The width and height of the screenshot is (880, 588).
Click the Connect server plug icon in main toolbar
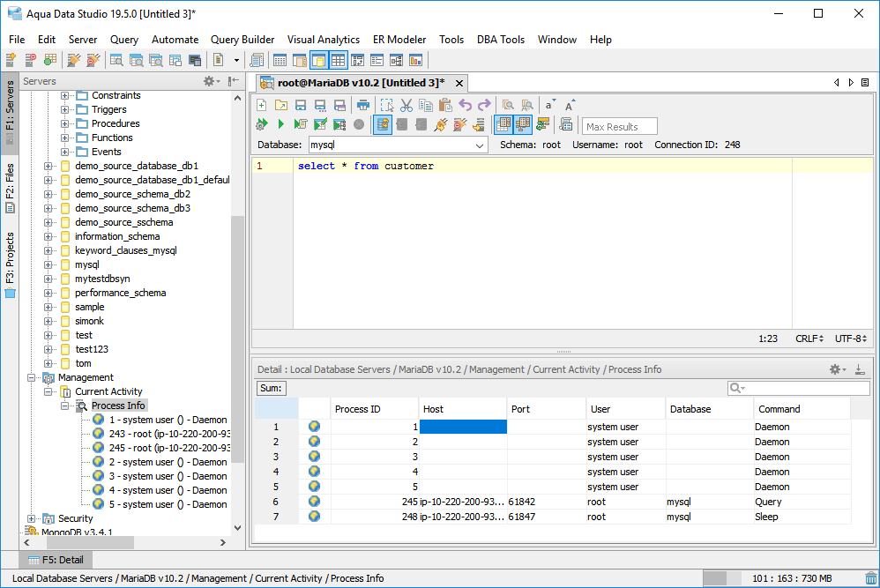pos(73,59)
